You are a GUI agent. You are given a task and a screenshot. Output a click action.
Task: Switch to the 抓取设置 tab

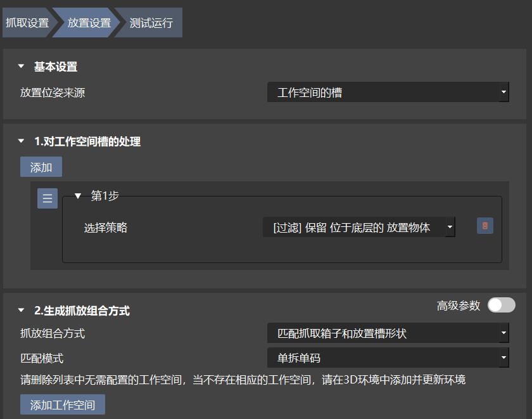pos(27,23)
